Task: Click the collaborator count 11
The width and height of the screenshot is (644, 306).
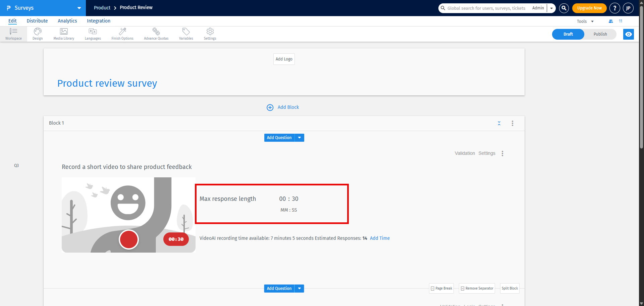Action: click(621, 21)
